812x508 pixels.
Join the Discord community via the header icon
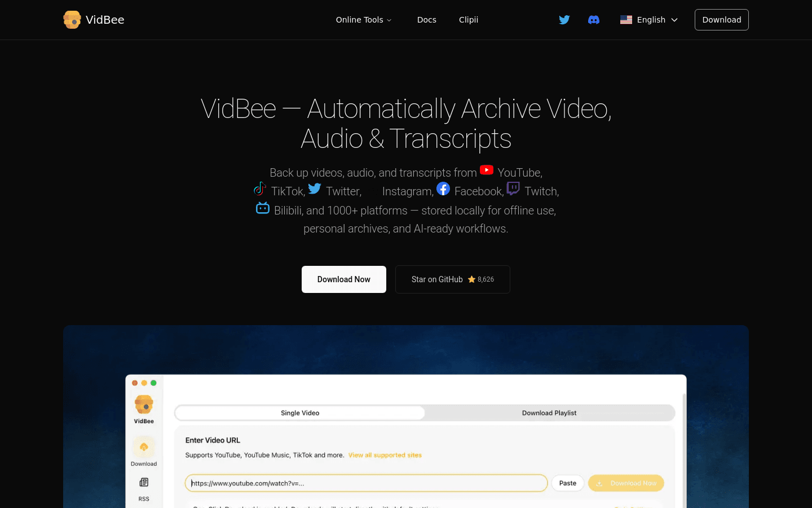[x=594, y=19]
